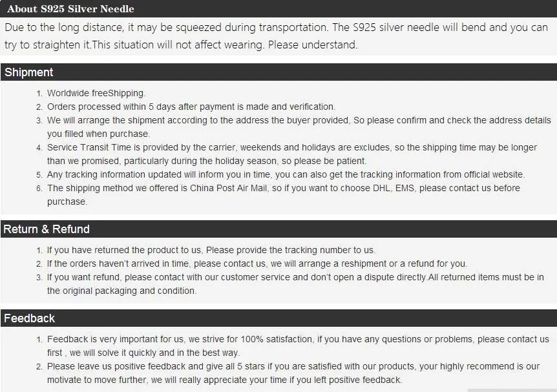This screenshot has height=392, width=557.
Task: Click the tracking information update line
Action: (x=286, y=174)
